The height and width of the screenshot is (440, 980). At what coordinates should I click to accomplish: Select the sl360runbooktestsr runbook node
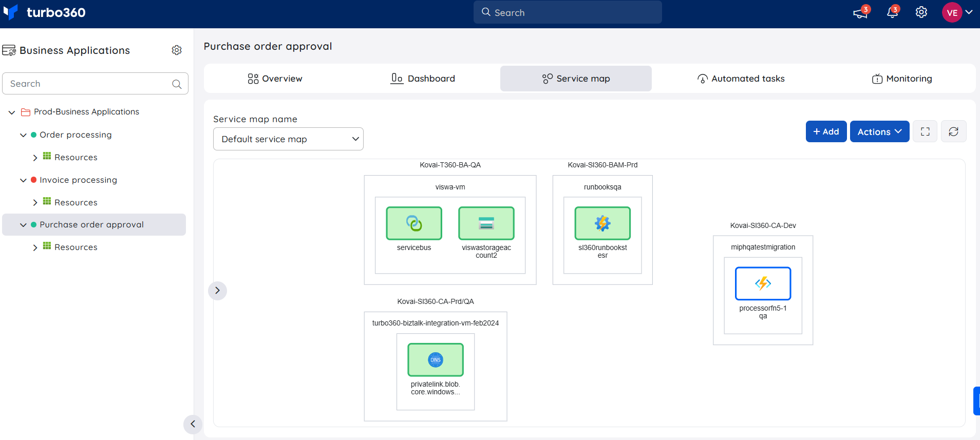click(602, 223)
